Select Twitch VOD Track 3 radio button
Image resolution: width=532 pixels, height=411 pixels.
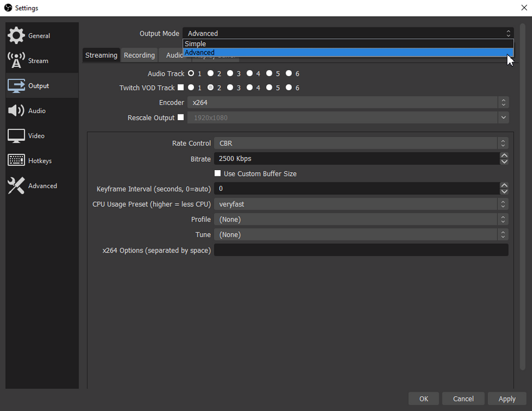point(230,87)
